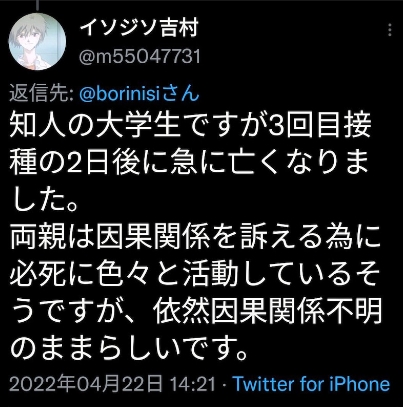This screenshot has width=403, height=407.
Task: Select the display name イソジソ吉村
Action: (139, 28)
